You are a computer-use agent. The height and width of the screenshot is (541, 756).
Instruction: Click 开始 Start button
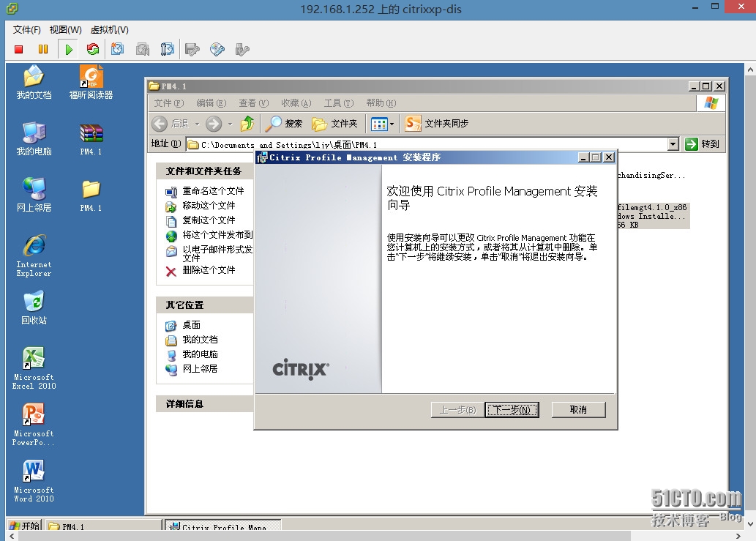(x=25, y=526)
